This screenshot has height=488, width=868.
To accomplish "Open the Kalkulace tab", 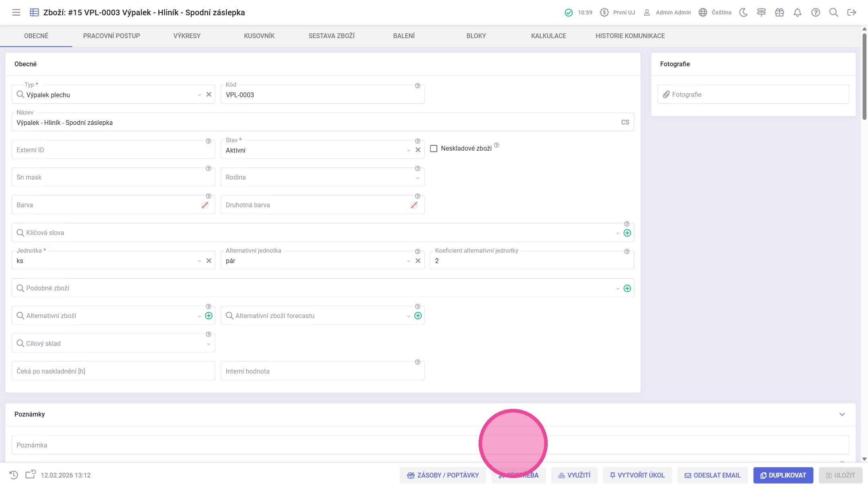I will pos(548,36).
